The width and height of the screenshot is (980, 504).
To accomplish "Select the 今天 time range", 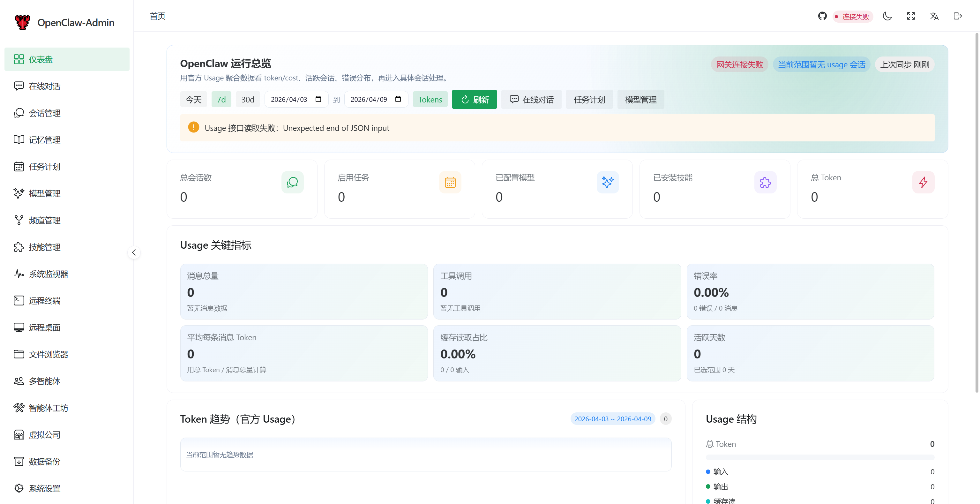I will [193, 99].
